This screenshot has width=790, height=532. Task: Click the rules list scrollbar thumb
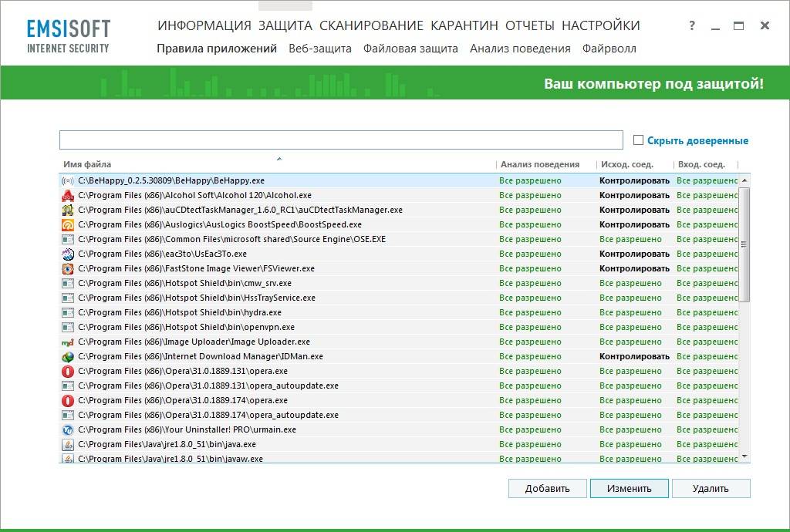tap(744, 244)
